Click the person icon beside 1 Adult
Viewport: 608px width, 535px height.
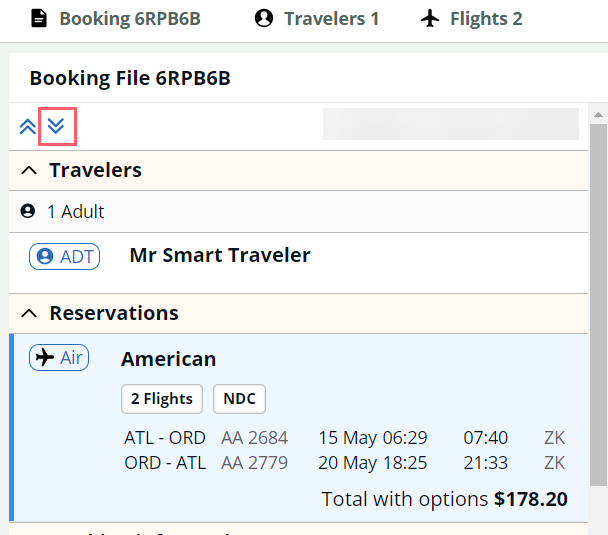pos(28,211)
